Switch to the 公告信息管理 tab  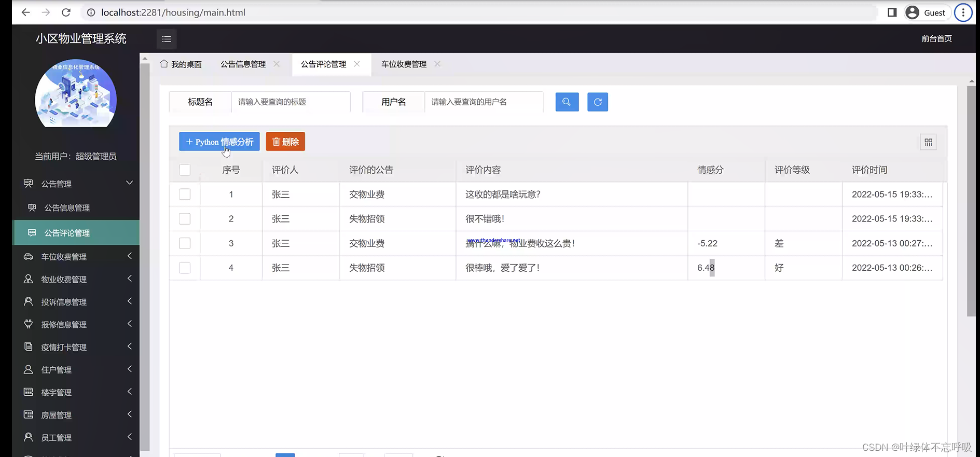(x=243, y=64)
